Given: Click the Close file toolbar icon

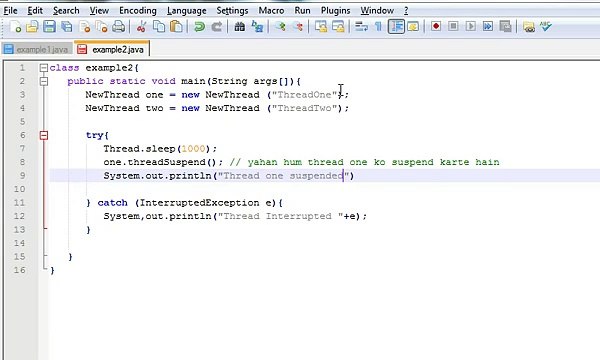Looking at the screenshot, I should (x=84, y=26).
